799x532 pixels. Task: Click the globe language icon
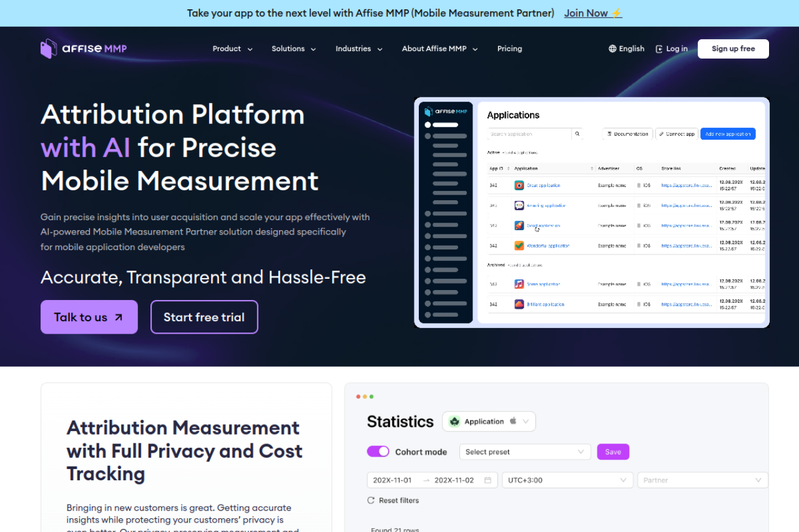point(612,49)
